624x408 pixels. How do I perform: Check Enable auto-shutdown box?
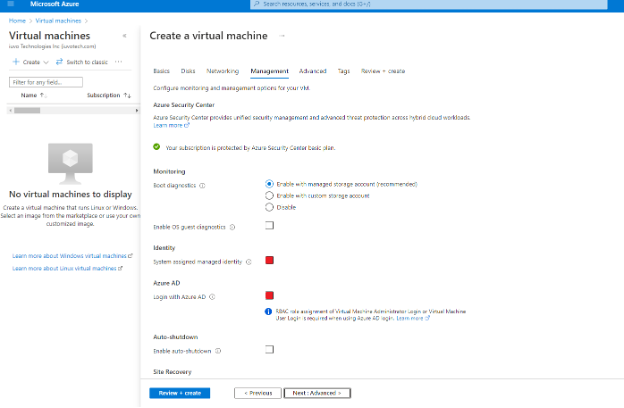[269, 349]
